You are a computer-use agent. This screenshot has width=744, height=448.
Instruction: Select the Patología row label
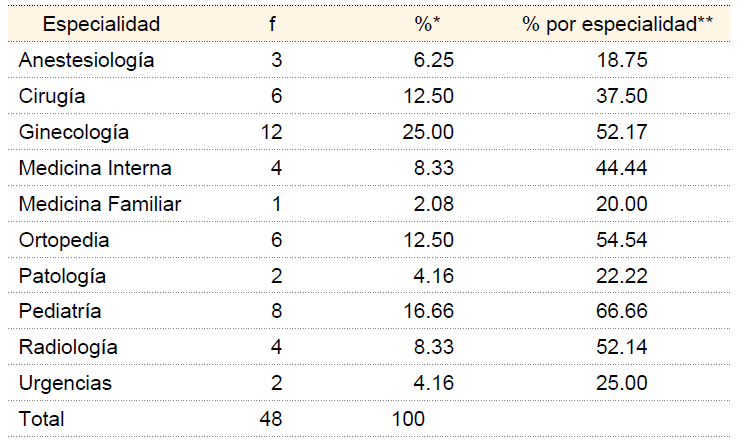click(x=62, y=276)
